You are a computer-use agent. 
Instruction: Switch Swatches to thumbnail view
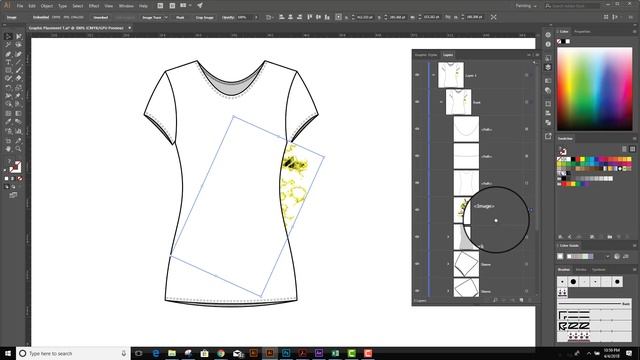[632, 149]
